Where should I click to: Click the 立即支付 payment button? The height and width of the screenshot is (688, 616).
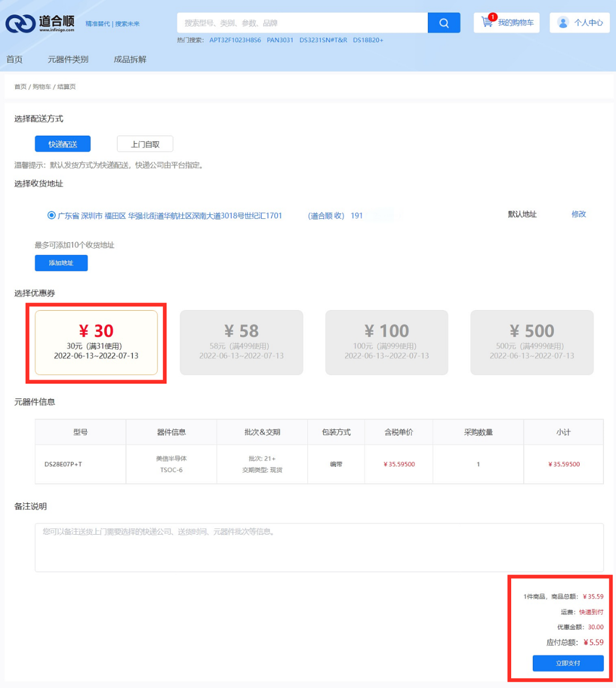[568, 663]
